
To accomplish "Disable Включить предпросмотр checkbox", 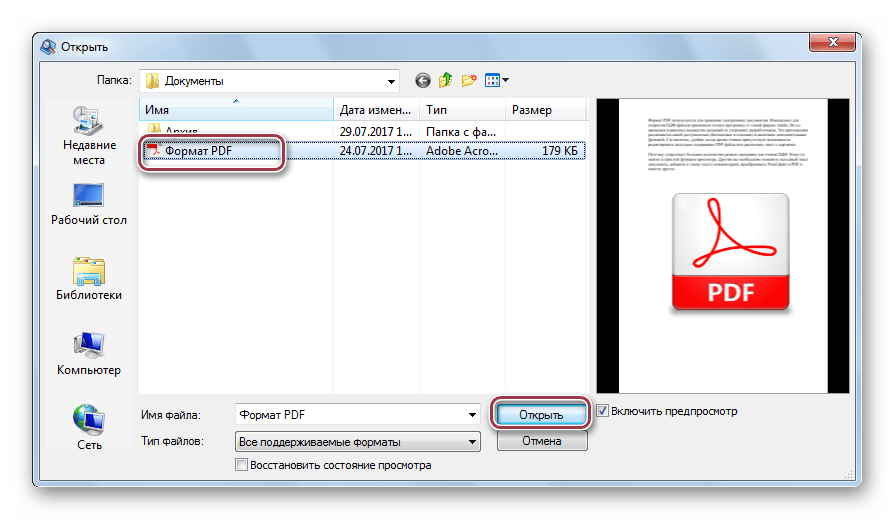I will 603,411.
